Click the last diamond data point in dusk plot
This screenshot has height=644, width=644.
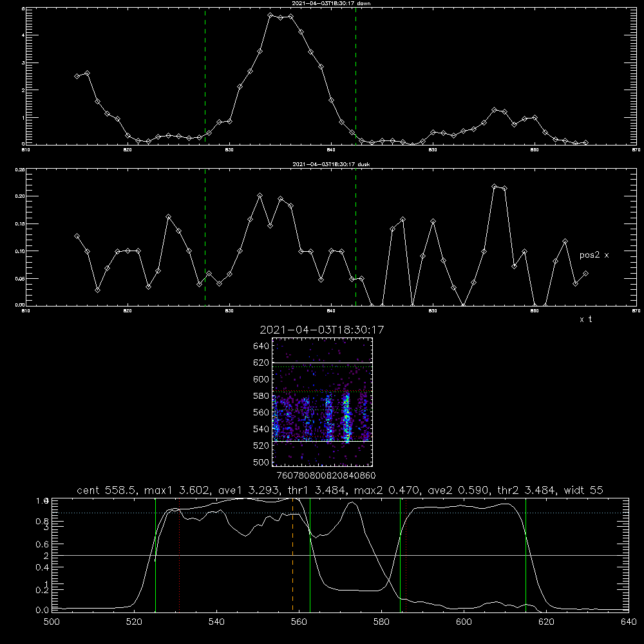pos(585,273)
